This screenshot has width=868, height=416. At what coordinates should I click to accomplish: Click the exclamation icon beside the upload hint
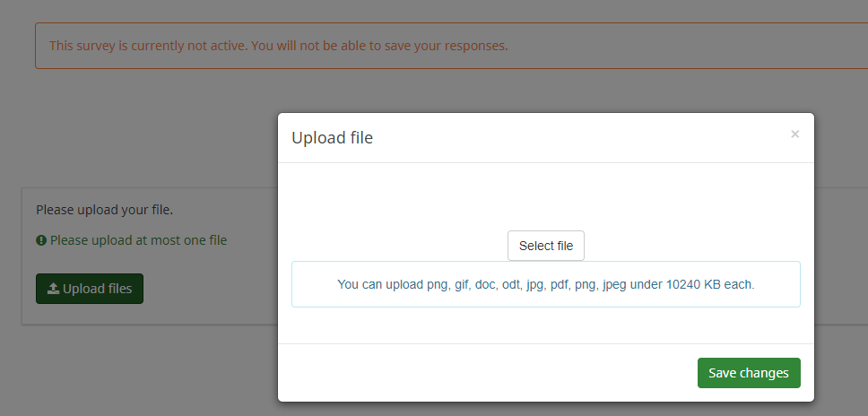tap(41, 240)
